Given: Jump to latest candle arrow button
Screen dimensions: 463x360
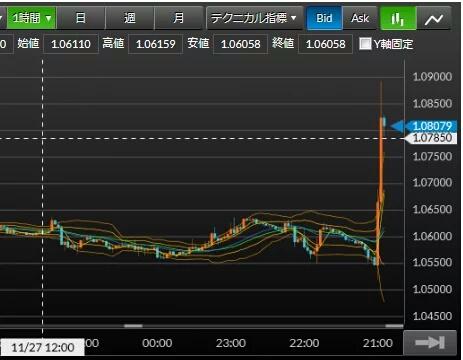Looking at the screenshot, I should [430, 342].
